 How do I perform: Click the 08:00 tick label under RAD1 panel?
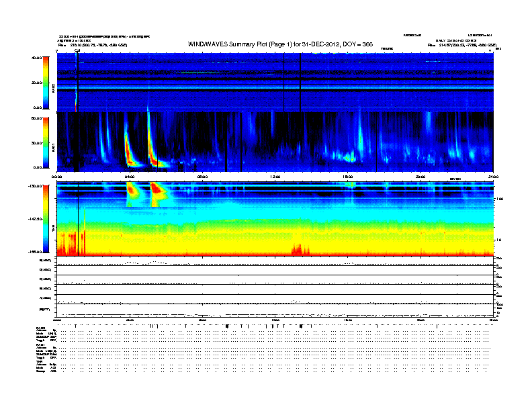tap(202, 177)
